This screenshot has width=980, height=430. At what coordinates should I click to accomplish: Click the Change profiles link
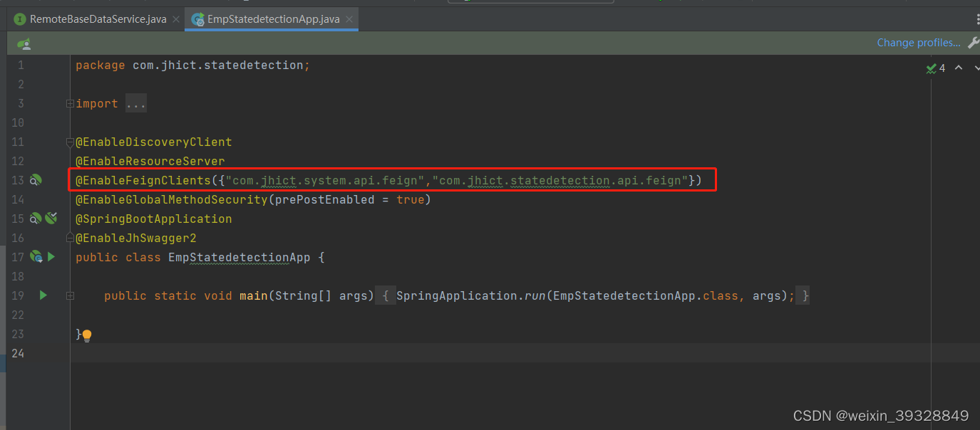918,43
